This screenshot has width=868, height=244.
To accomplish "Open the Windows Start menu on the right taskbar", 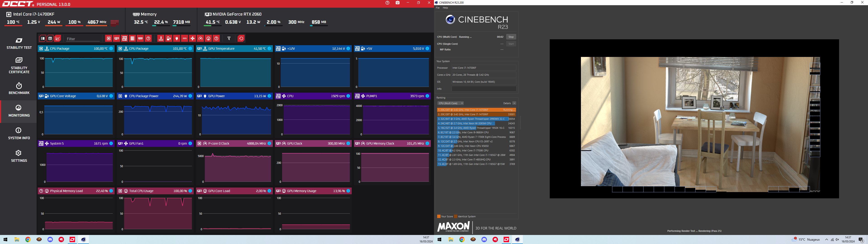I will tap(439, 240).
